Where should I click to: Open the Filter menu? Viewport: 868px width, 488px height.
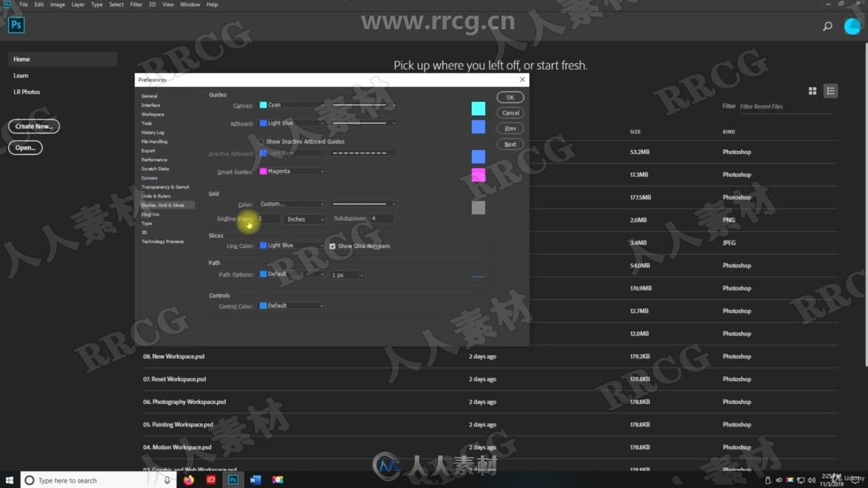tap(136, 4)
